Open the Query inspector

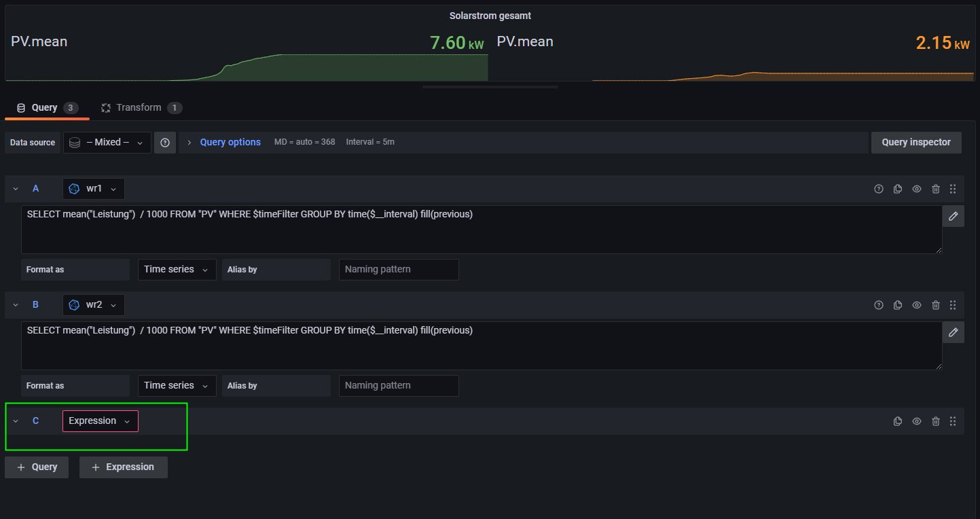(915, 143)
